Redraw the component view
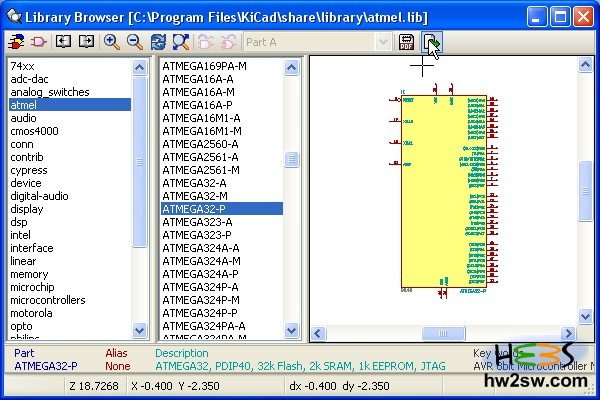Screen dimensions: 600x400 (x=158, y=42)
